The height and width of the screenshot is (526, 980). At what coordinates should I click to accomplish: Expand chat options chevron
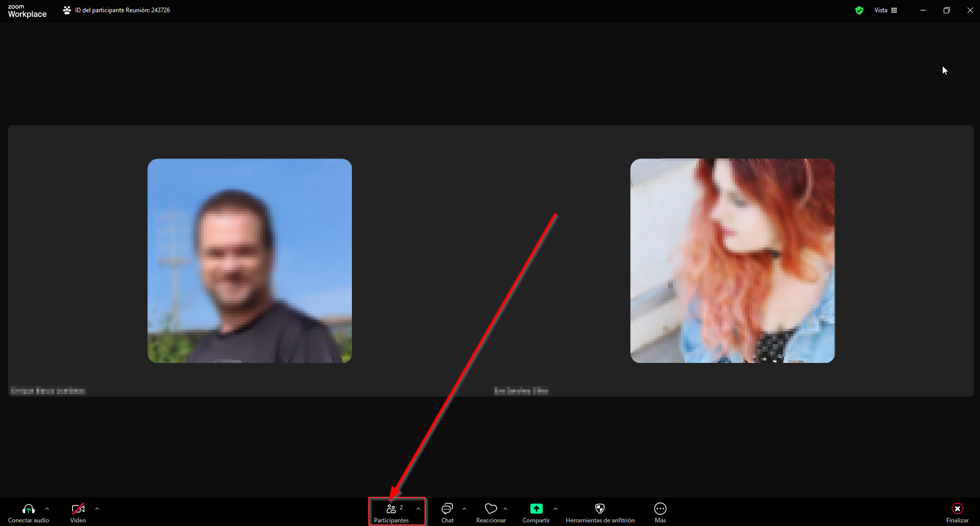pos(464,509)
